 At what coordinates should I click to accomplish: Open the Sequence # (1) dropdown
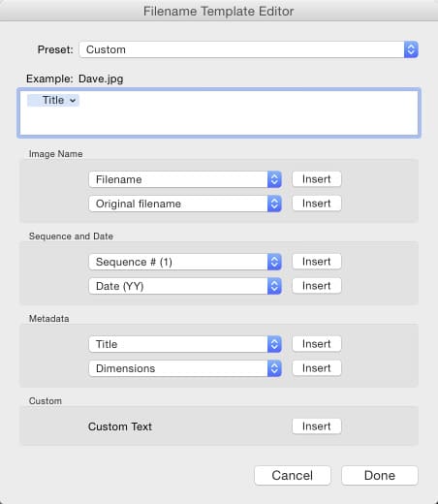(185, 262)
